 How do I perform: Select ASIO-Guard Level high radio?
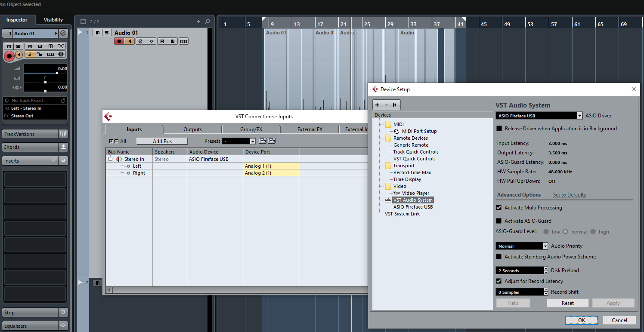[x=593, y=232]
